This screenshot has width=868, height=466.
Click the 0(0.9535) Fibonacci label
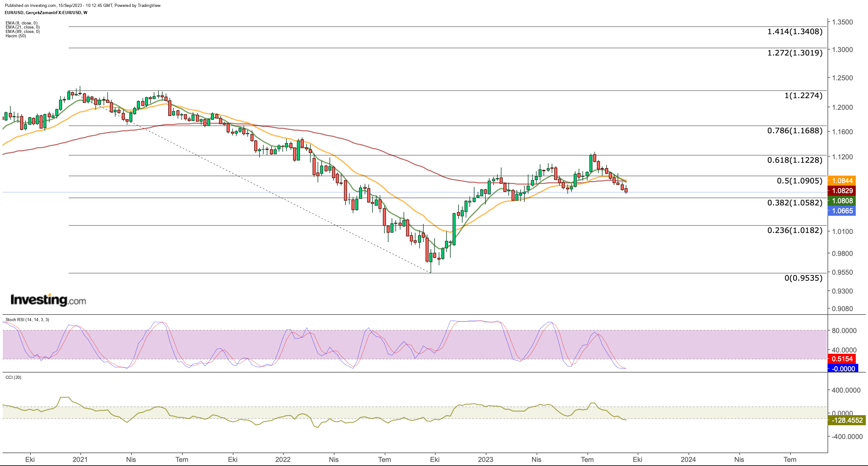tap(803, 278)
